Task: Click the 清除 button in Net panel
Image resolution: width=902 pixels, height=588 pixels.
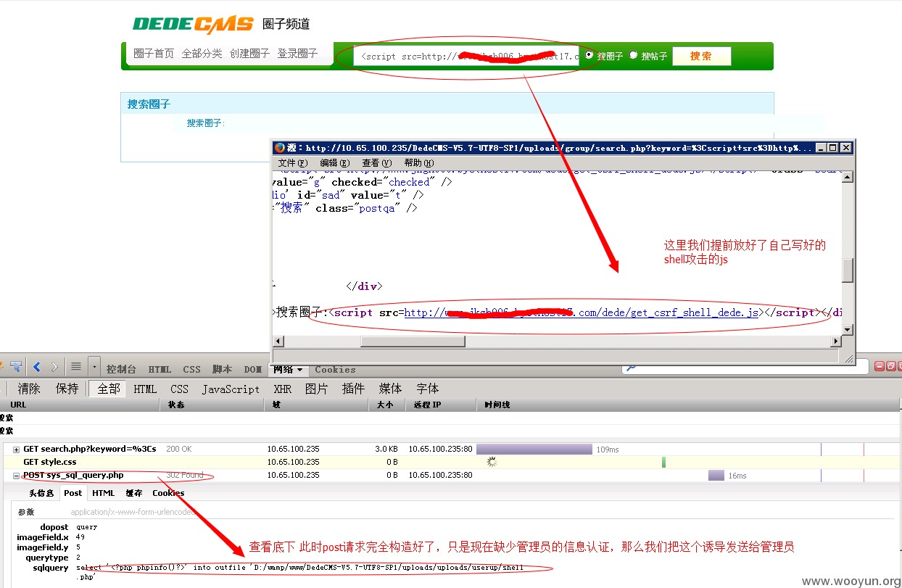Action: (x=29, y=389)
